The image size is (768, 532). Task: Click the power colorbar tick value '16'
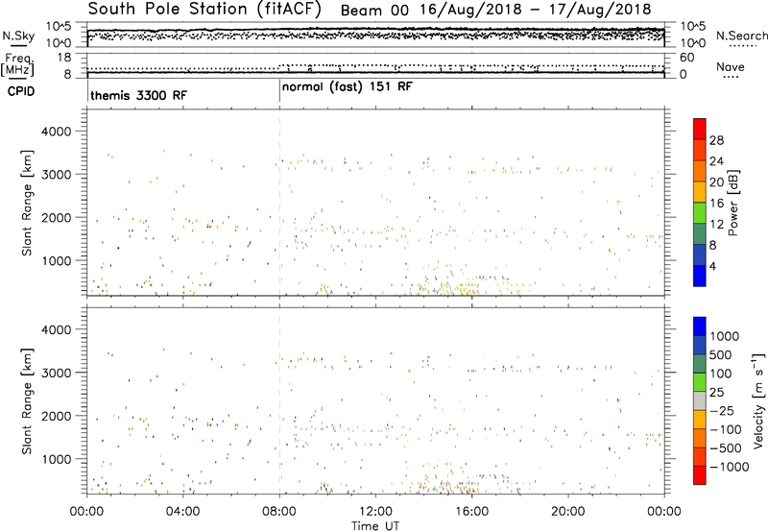(716, 204)
